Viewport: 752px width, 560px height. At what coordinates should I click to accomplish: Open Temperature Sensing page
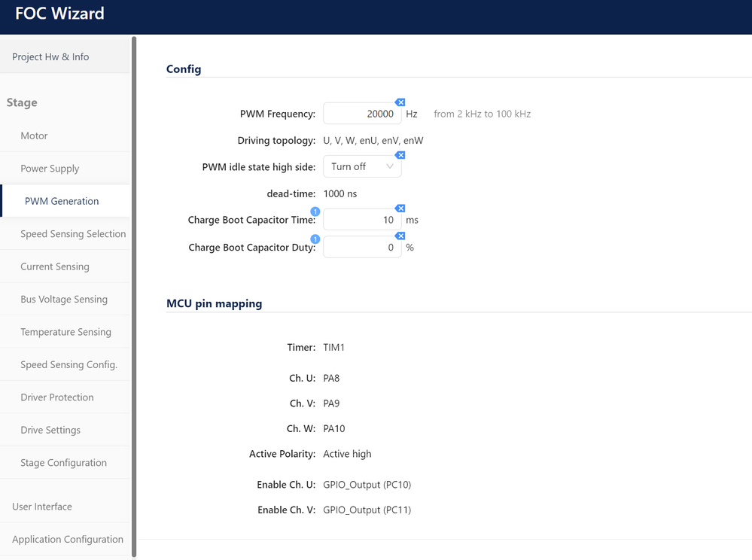point(65,332)
